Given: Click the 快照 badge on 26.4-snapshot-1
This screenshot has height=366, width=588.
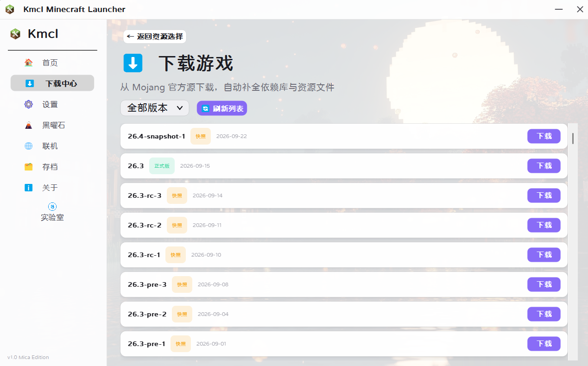Looking at the screenshot, I should click(201, 136).
